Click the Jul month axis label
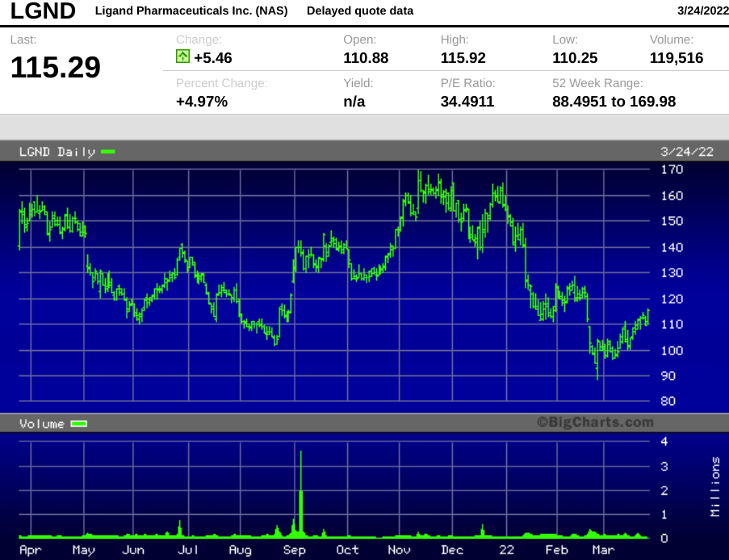729x560 pixels. click(188, 550)
